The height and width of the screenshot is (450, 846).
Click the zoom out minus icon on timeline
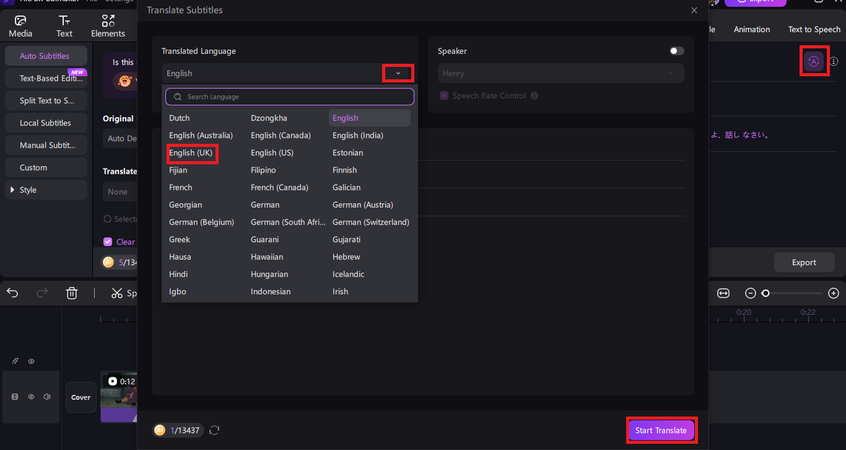[x=751, y=293]
